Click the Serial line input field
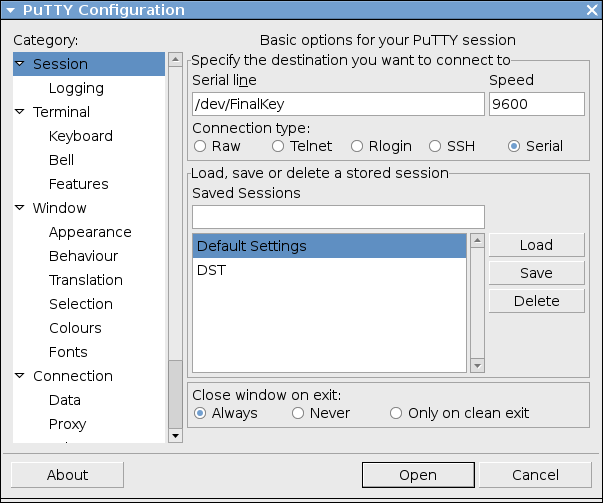603x503 pixels. (338, 104)
